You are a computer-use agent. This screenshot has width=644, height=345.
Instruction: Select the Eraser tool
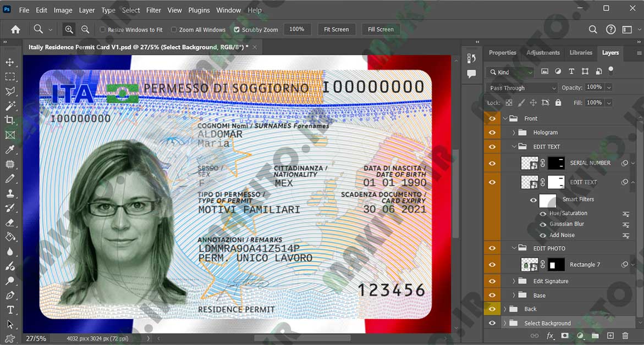pos(10,222)
